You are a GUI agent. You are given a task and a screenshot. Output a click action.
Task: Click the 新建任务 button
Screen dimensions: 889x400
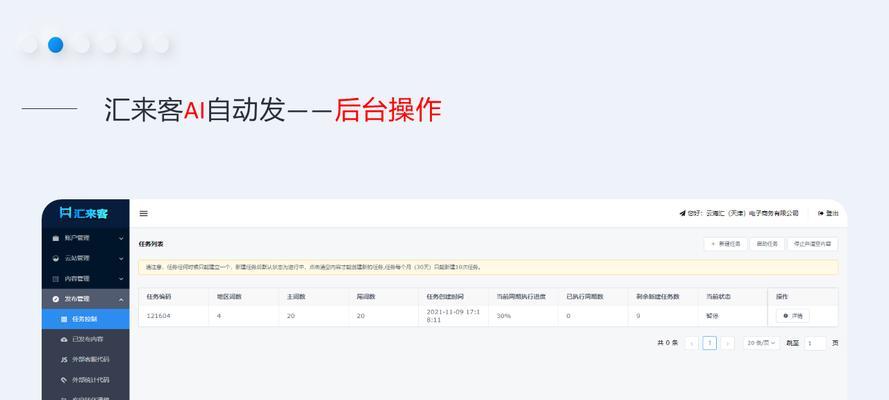[725, 244]
